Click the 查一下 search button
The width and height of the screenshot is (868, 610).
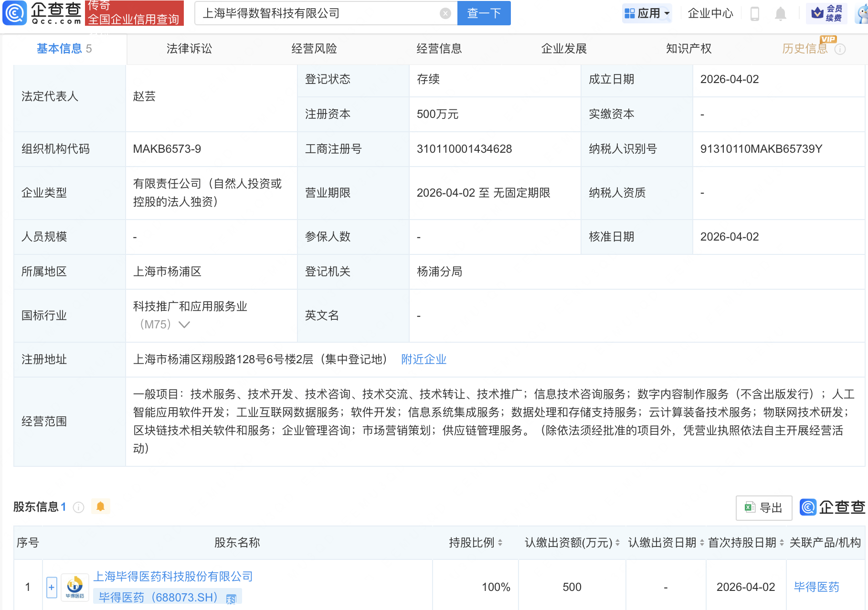click(x=484, y=13)
